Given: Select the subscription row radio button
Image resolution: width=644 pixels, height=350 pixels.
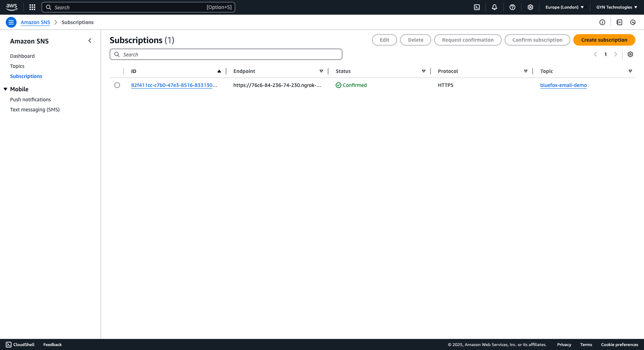Looking at the screenshot, I should (x=117, y=85).
